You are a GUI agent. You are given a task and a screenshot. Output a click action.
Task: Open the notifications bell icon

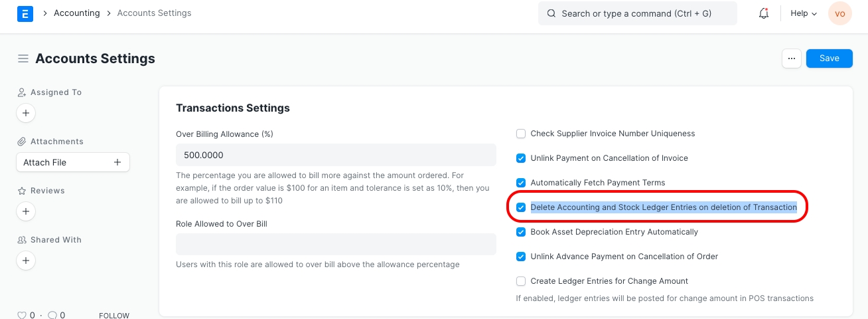point(764,13)
